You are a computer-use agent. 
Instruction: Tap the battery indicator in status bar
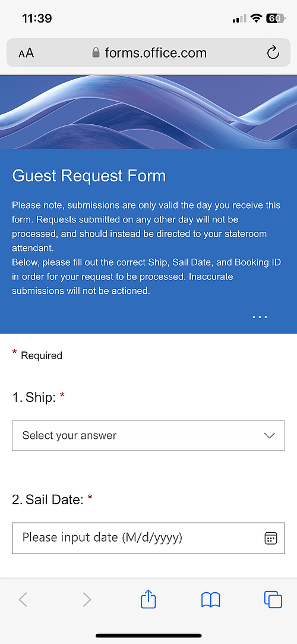point(276,18)
